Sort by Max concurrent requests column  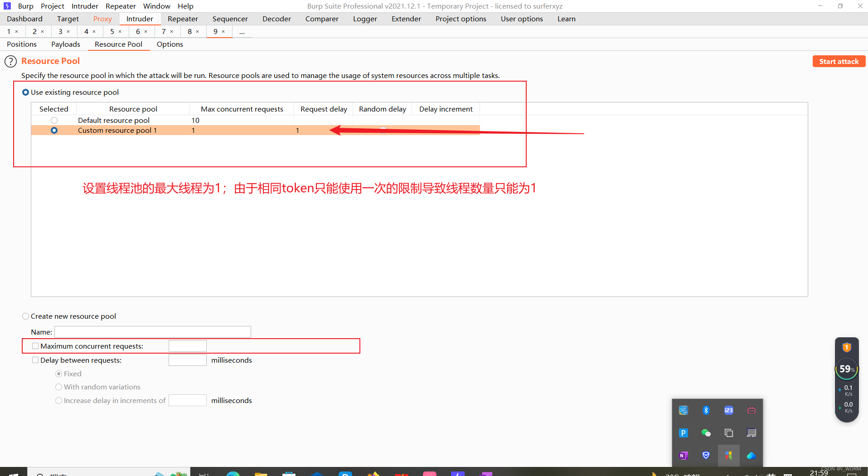tap(242, 109)
